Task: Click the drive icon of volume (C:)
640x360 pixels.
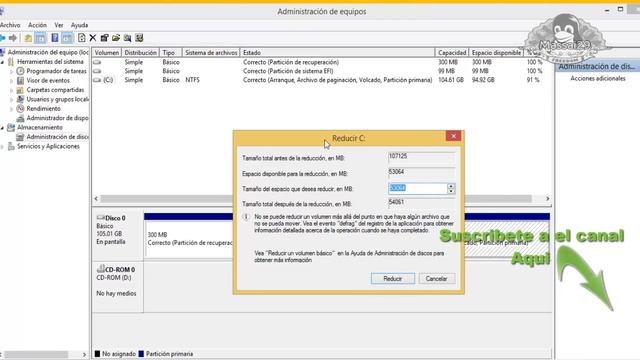Action: point(97,80)
